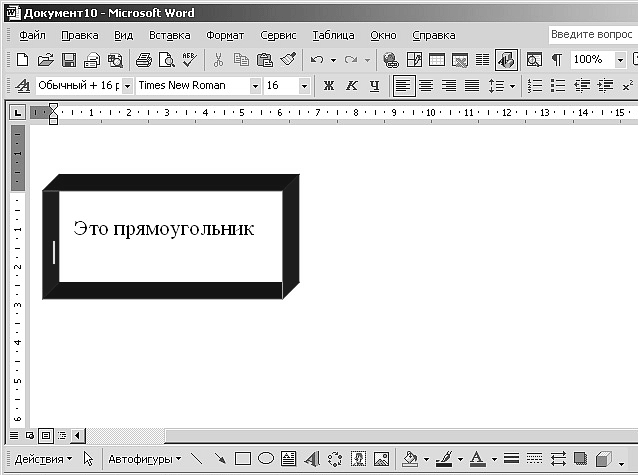Click the Print printer icon
638x475 pixels.
(144, 60)
